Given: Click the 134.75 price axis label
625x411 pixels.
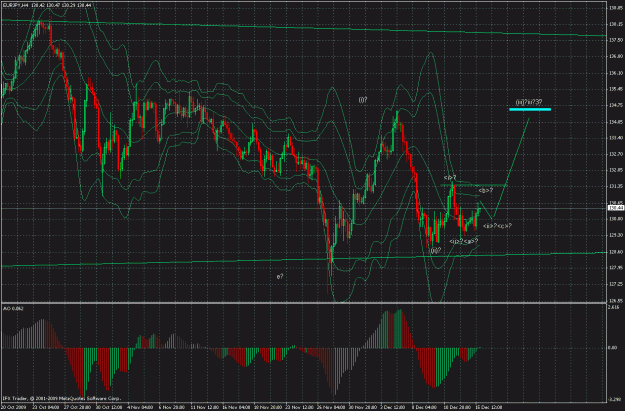Looking at the screenshot, I should 614,105.
